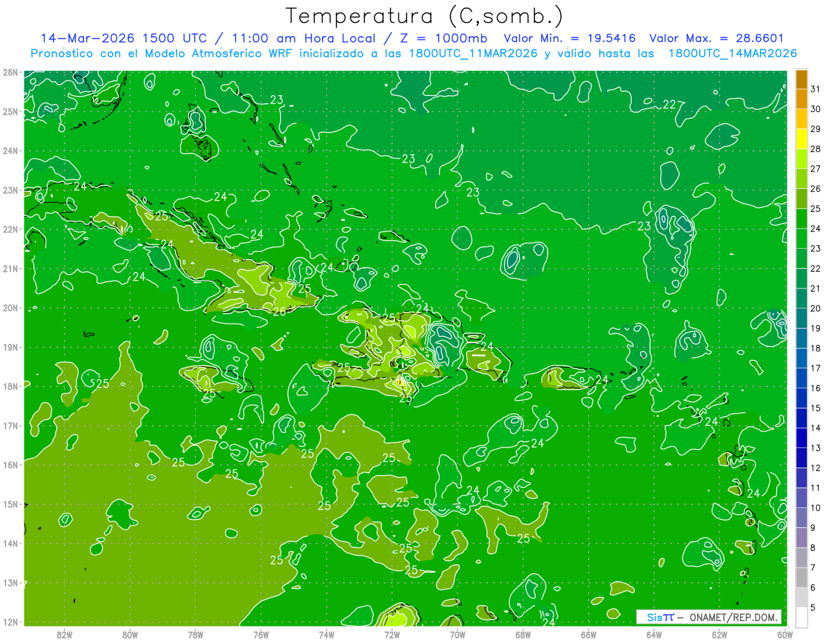Click the 76W longitude label
The width and height of the screenshot is (834, 644).
(261, 634)
